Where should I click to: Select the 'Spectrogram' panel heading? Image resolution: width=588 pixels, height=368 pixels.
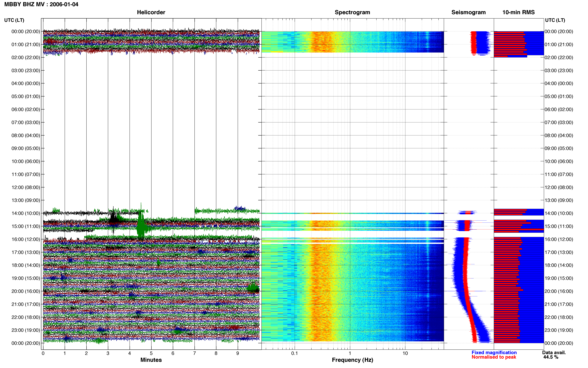[352, 12]
